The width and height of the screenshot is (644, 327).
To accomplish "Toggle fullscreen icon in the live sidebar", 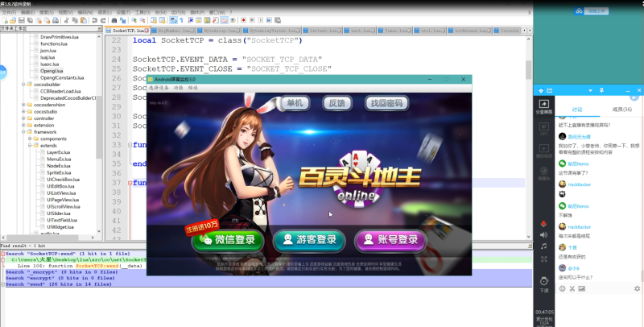I will click(544, 259).
